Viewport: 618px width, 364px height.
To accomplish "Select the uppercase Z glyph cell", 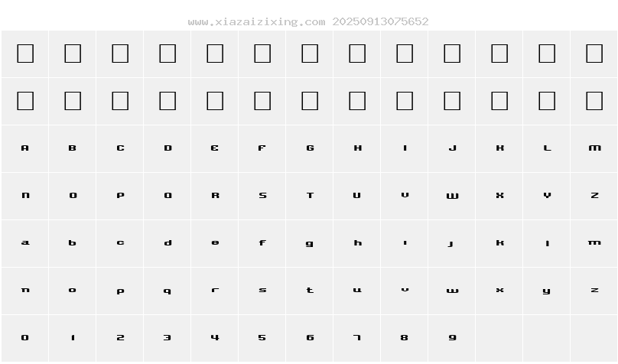I will coord(594,196).
